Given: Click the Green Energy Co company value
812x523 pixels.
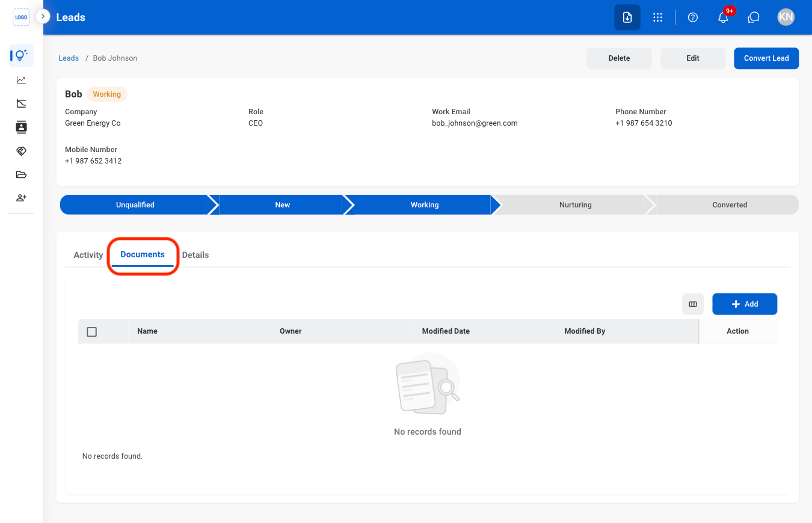Looking at the screenshot, I should (x=93, y=123).
